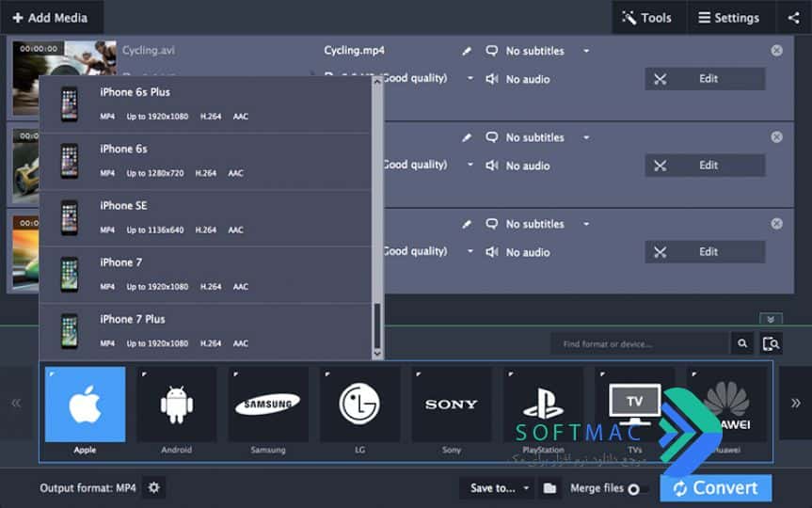Remove the second file with its close icon
The width and height of the screenshot is (812, 508).
pyautogui.click(x=776, y=136)
